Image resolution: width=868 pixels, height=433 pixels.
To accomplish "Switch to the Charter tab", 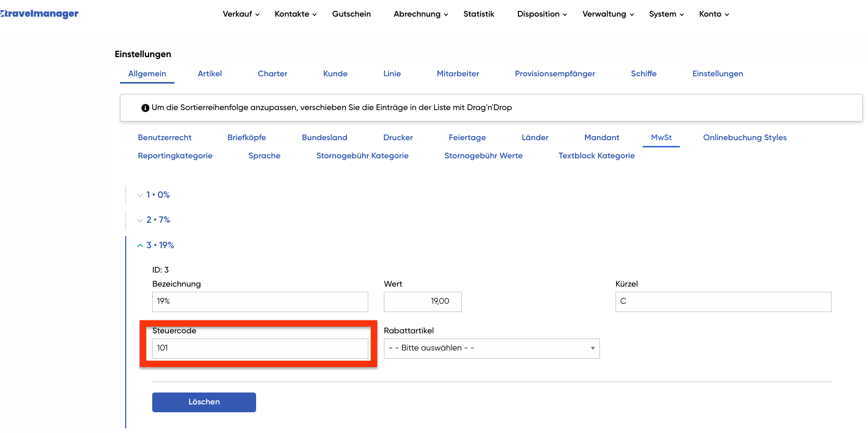I will pyautogui.click(x=273, y=74).
